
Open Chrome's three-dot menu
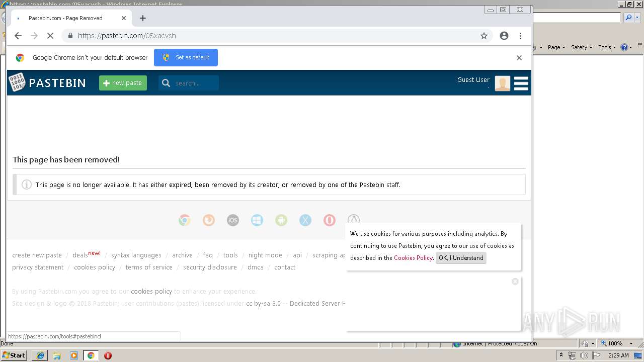(x=520, y=36)
